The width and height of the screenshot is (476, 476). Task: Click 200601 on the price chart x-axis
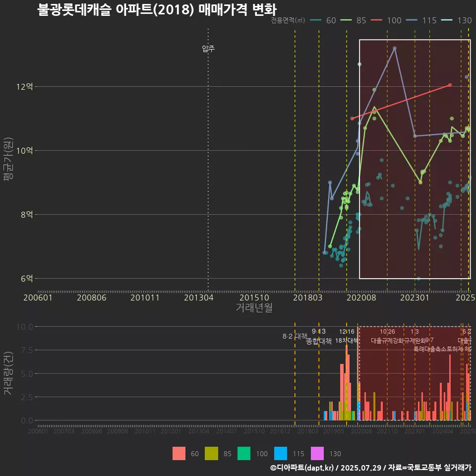click(x=38, y=297)
